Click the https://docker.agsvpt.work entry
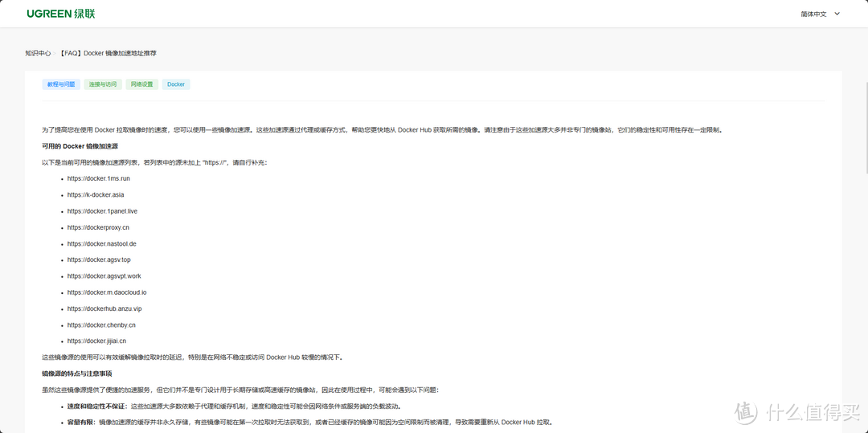The height and width of the screenshot is (433, 868). (x=104, y=276)
